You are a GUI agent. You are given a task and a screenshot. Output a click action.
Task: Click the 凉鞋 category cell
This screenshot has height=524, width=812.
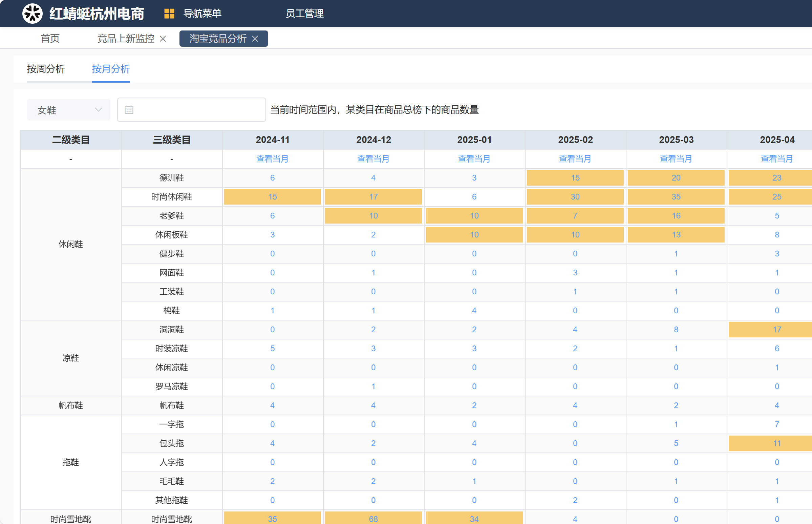pos(71,358)
